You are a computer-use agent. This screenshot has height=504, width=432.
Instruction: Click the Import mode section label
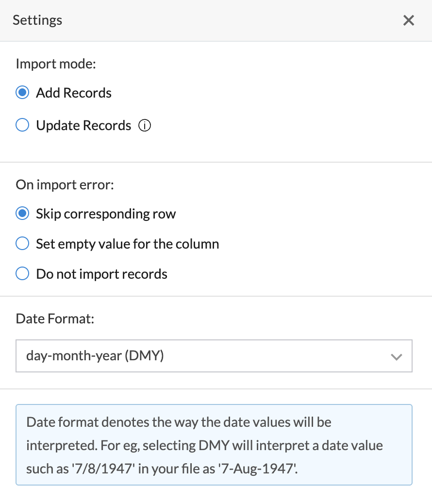[x=56, y=64]
